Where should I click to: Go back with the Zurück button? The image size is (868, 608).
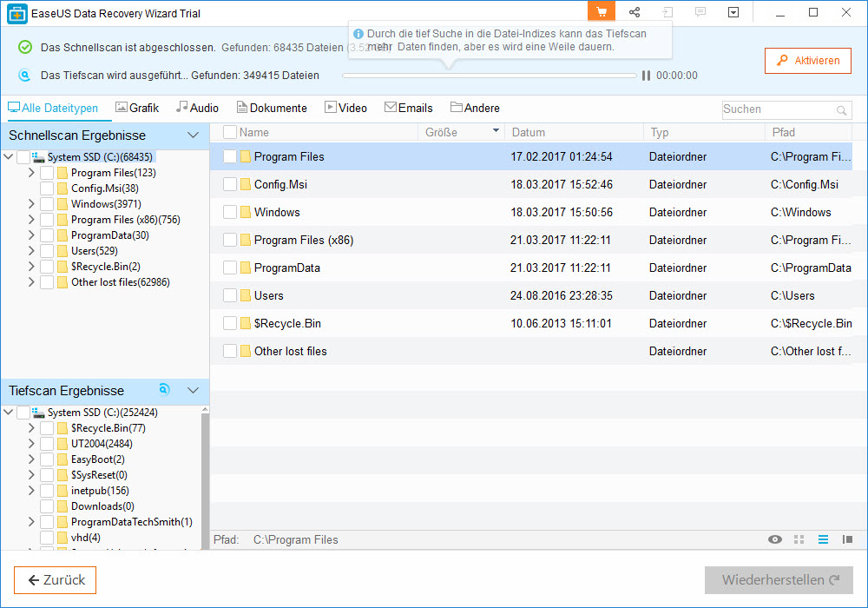pos(55,580)
